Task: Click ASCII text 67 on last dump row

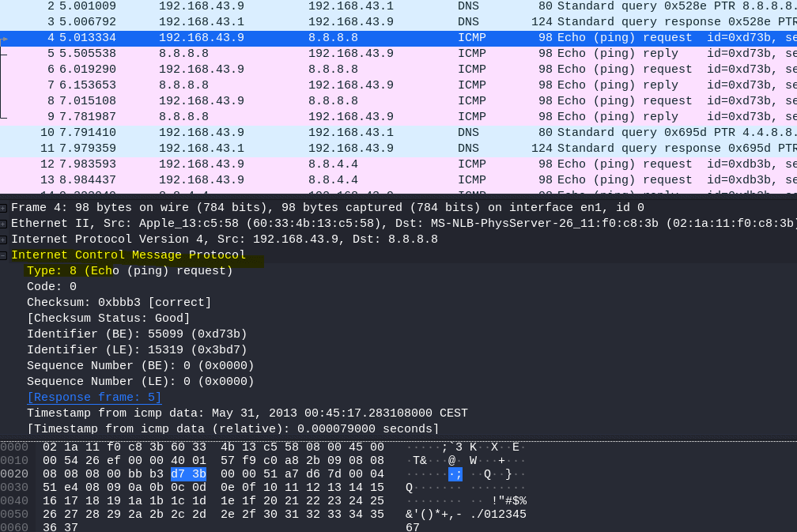Action: [x=413, y=527]
